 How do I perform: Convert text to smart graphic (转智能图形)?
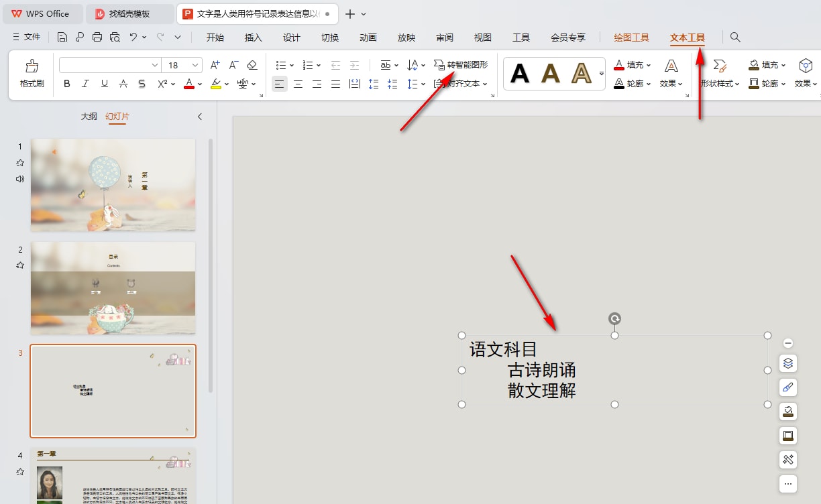(x=461, y=65)
